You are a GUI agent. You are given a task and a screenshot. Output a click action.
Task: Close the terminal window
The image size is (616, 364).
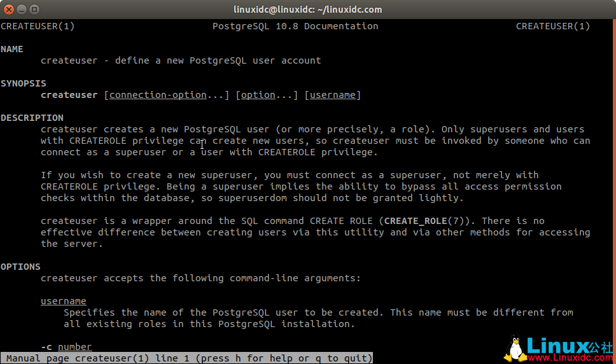click(x=9, y=10)
